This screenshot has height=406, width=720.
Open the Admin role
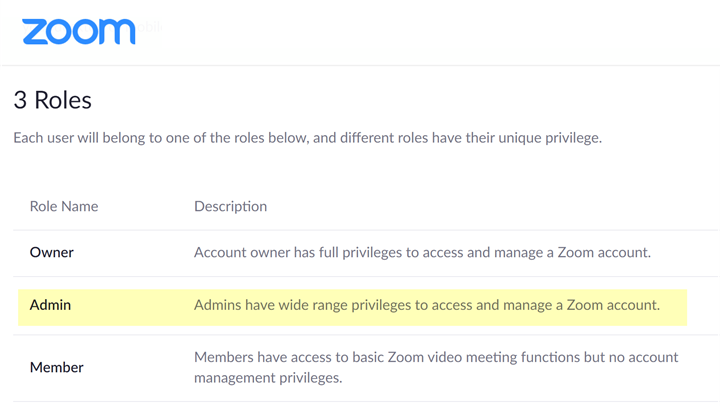tap(50, 304)
